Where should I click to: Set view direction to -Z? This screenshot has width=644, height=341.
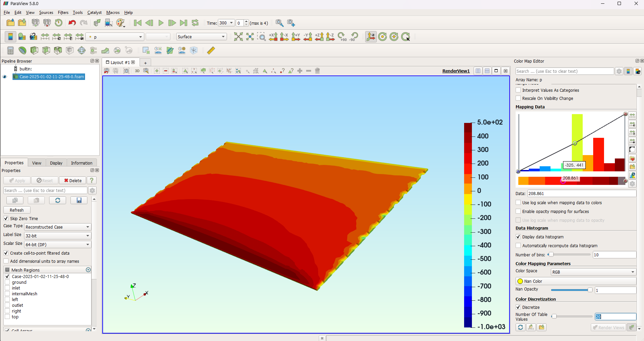tap(330, 37)
